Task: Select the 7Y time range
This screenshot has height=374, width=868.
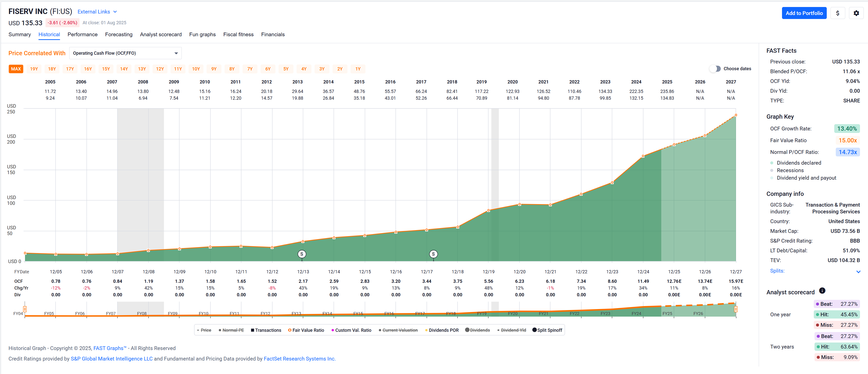Action: 250,69
